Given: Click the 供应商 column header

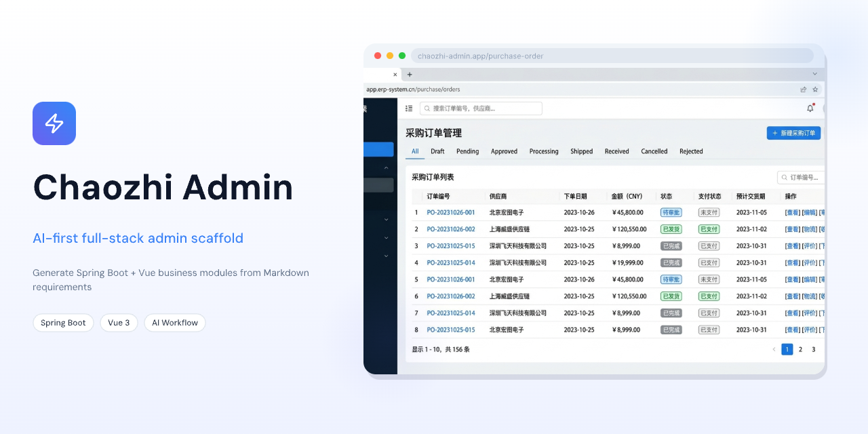Looking at the screenshot, I should pyautogui.click(x=498, y=197).
